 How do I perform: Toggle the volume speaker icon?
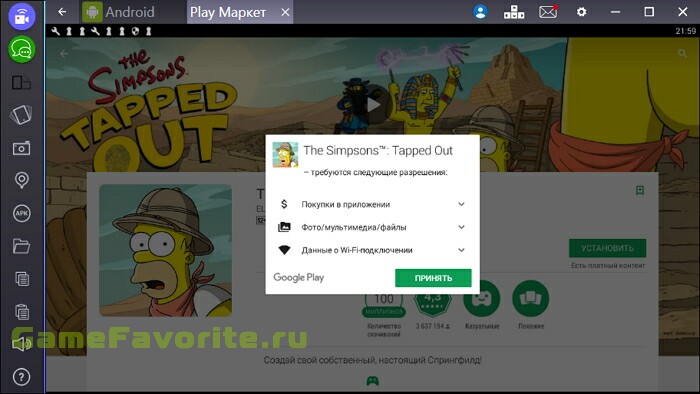click(x=21, y=344)
